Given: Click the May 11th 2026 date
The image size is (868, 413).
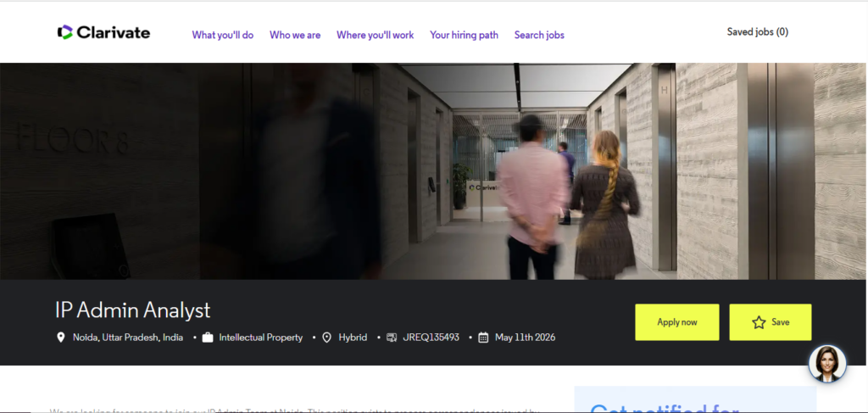Looking at the screenshot, I should [x=525, y=338].
